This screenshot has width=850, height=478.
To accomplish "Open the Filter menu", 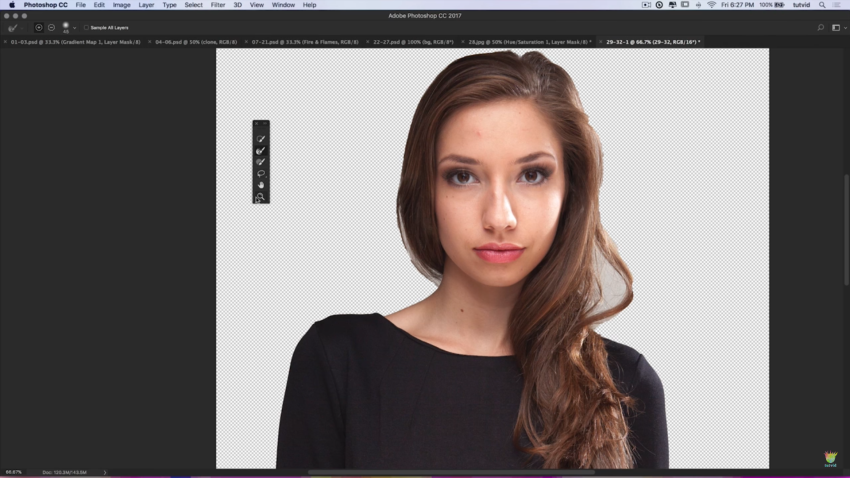I will [218, 5].
